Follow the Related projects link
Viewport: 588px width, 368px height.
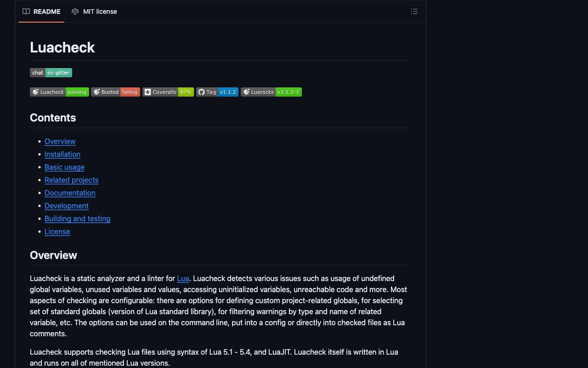72,180
